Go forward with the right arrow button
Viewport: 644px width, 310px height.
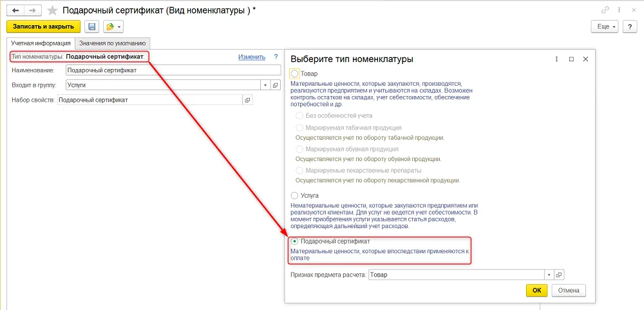[x=33, y=10]
